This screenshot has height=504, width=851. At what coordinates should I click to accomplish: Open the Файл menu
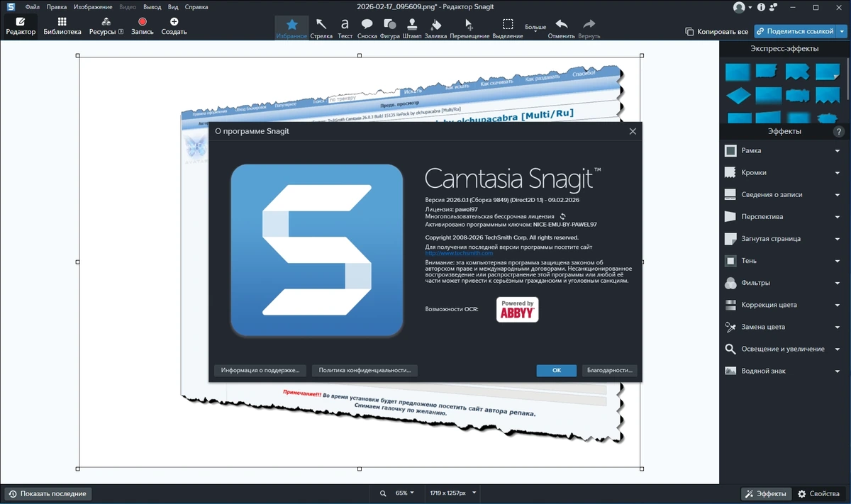click(33, 7)
